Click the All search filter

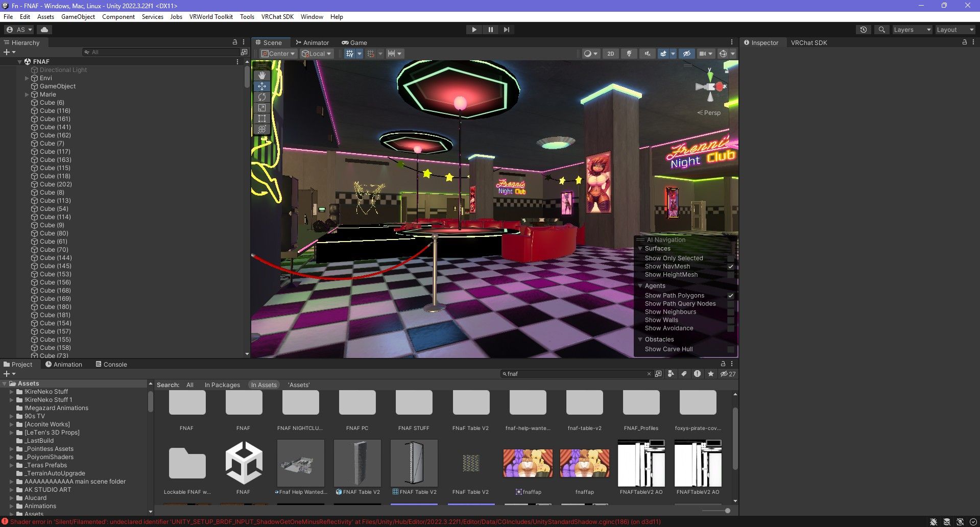tap(190, 385)
